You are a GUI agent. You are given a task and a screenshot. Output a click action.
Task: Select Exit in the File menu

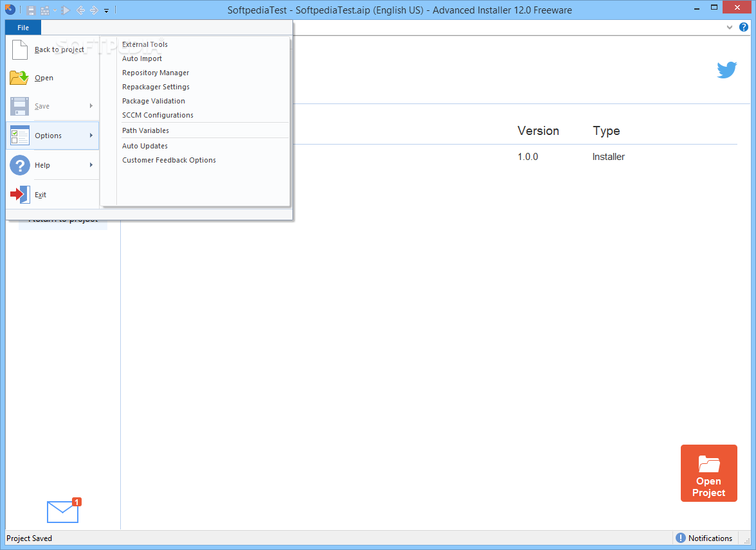40,195
